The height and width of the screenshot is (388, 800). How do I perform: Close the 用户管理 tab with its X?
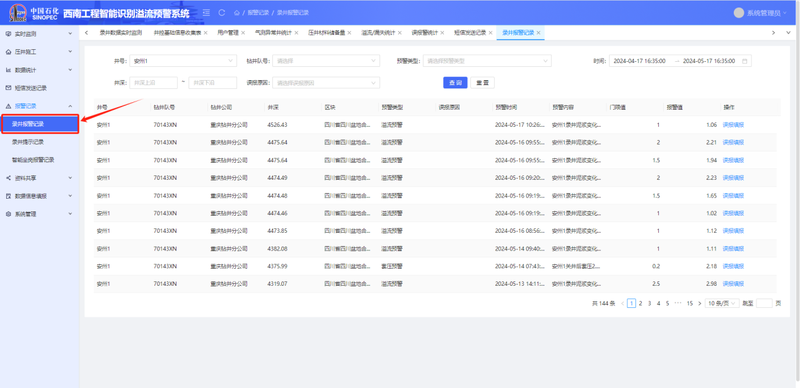pyautogui.click(x=243, y=33)
